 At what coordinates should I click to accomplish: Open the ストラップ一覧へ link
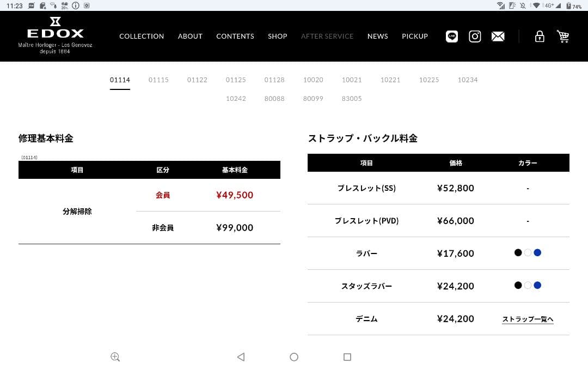coord(527,319)
